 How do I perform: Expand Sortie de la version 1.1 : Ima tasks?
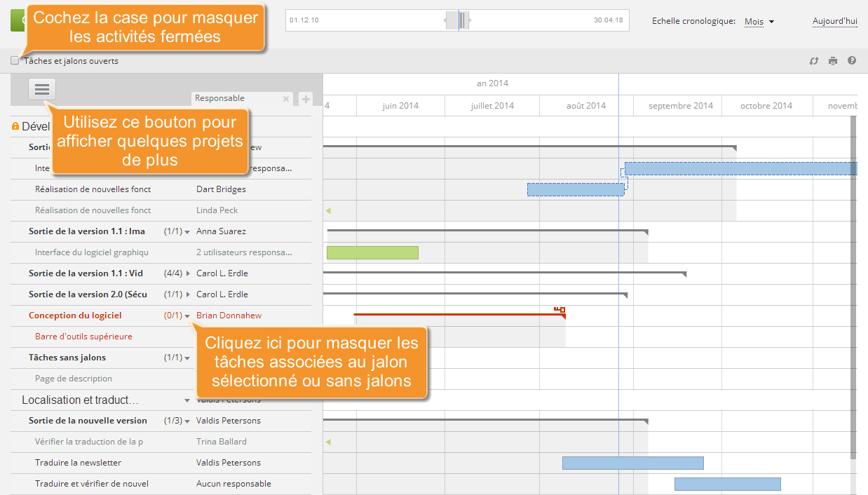(188, 231)
